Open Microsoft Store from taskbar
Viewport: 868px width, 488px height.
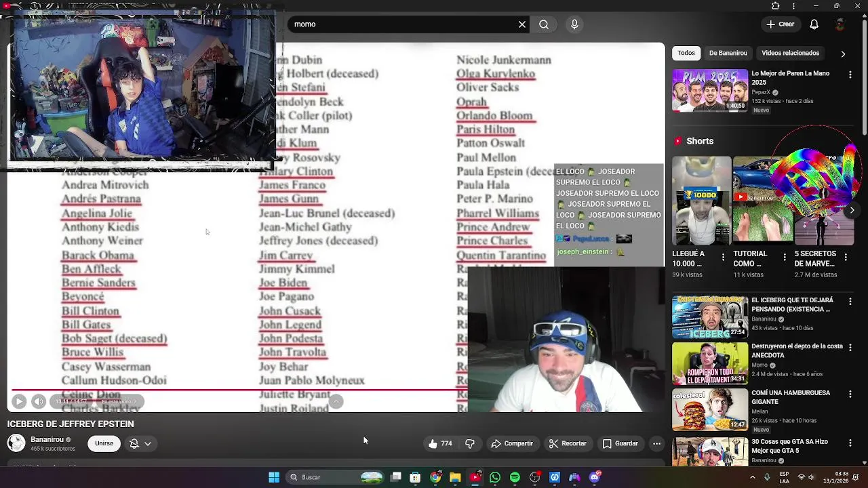[416, 477]
